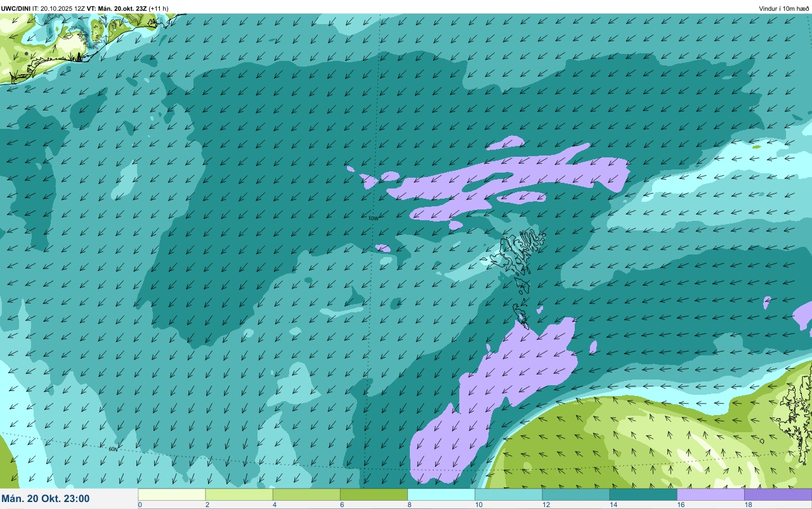The image size is (812, 509).
Task: Click the legend value "14"
Action: point(612,505)
